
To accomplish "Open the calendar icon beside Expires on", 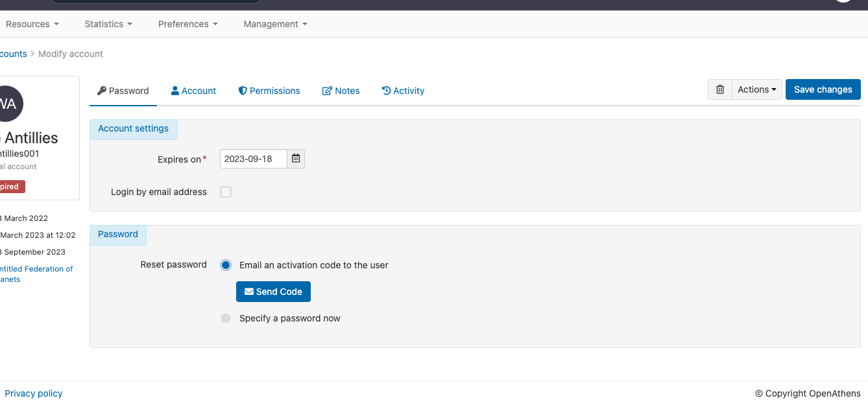I will (295, 158).
